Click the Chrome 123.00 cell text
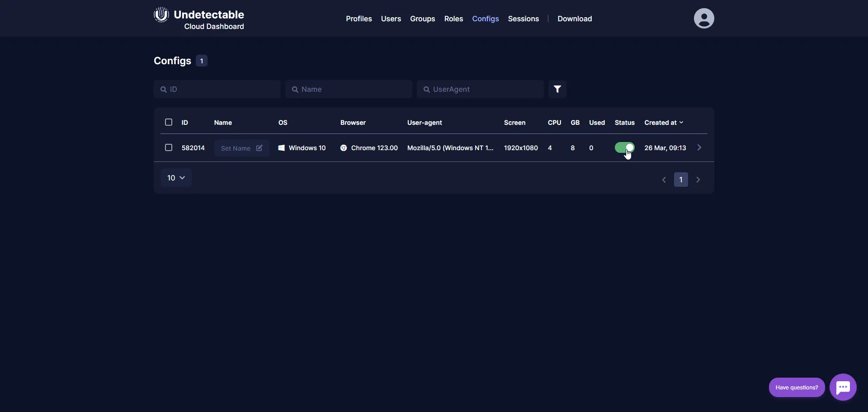Screen dimensions: 868x412 pyautogui.click(x=374, y=148)
